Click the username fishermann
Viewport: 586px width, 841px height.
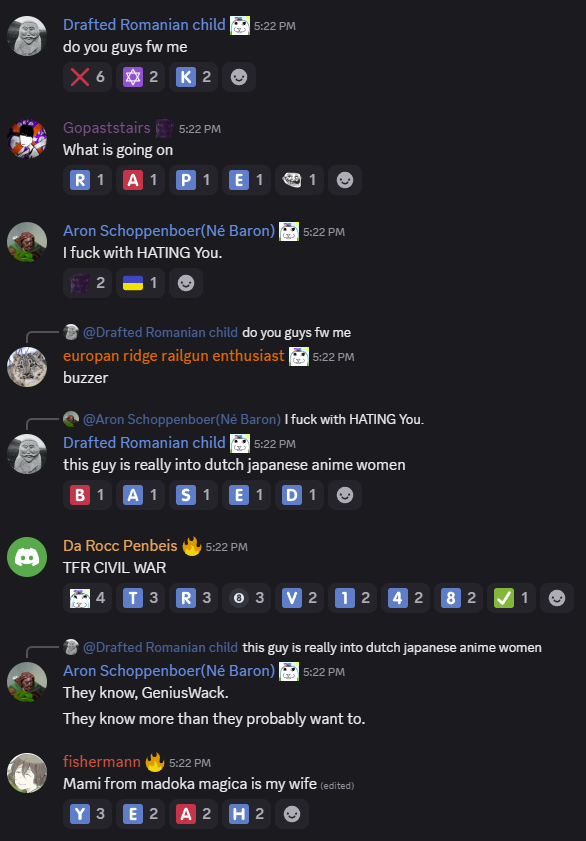pyautogui.click(x=102, y=762)
